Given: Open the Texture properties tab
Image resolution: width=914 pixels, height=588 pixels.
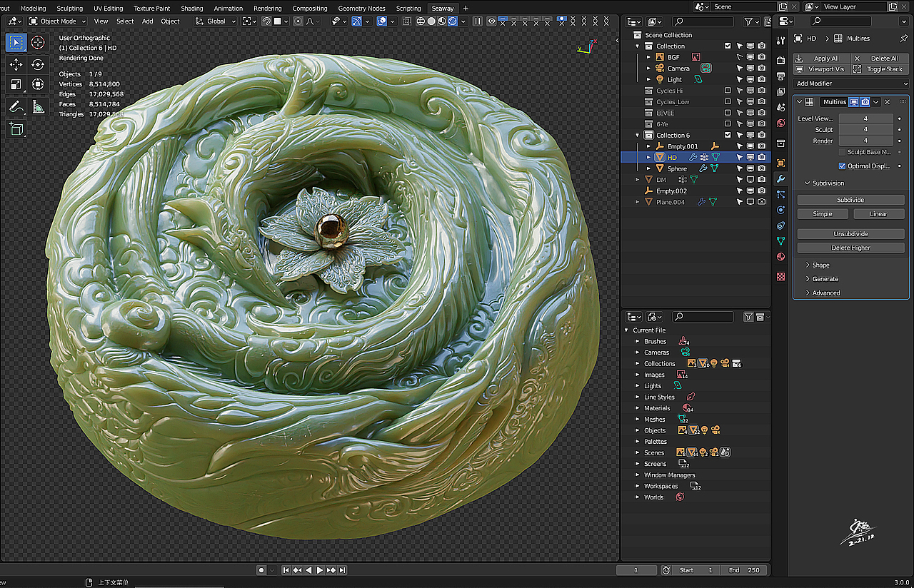Looking at the screenshot, I should tap(780, 276).
